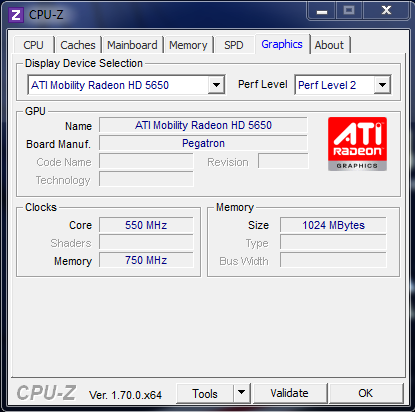
Task: Select the Mainboard tab
Action: [132, 45]
